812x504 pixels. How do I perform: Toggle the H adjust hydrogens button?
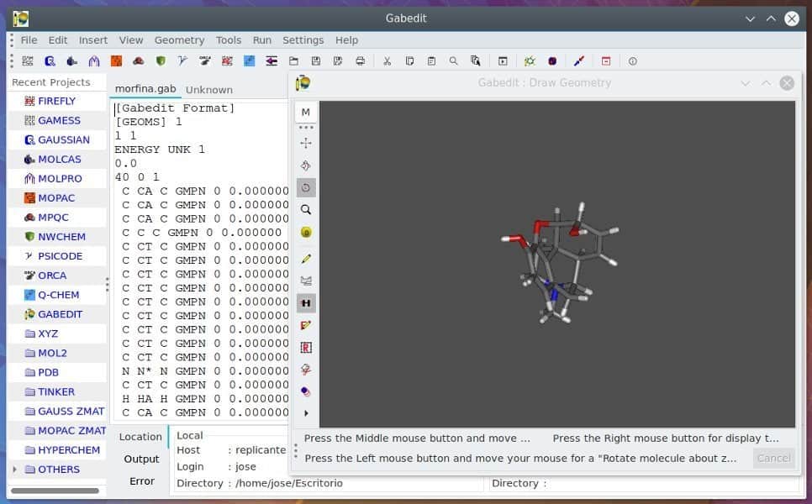tap(305, 303)
